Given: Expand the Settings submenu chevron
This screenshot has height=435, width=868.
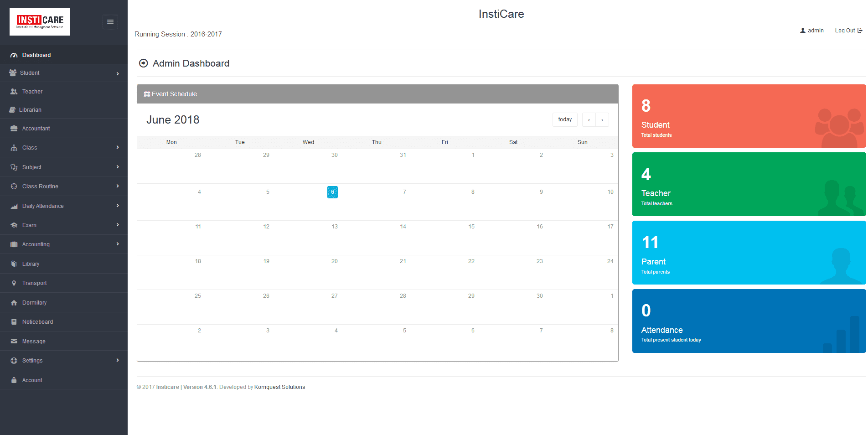Looking at the screenshot, I should (x=118, y=360).
